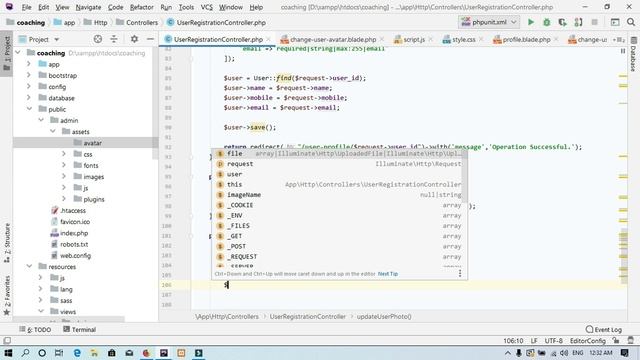Screen dimensions: 640x360
Task: Run the phpunit.xml configuration
Action: coord(531,22)
